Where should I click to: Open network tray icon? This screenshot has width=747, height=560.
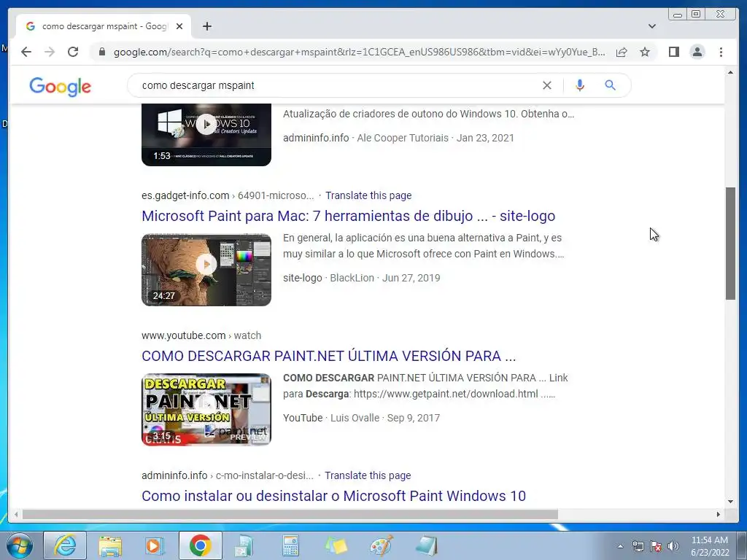pyautogui.click(x=638, y=546)
